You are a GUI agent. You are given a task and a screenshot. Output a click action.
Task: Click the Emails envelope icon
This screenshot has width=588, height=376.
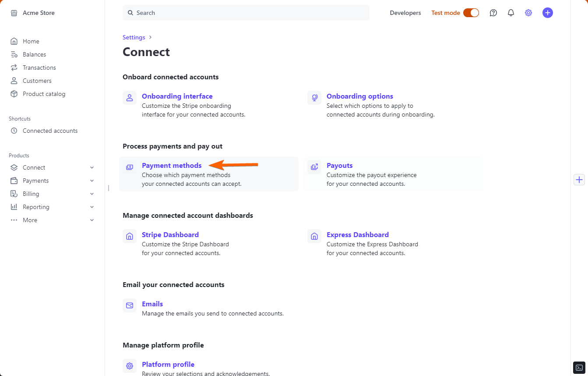click(x=130, y=305)
